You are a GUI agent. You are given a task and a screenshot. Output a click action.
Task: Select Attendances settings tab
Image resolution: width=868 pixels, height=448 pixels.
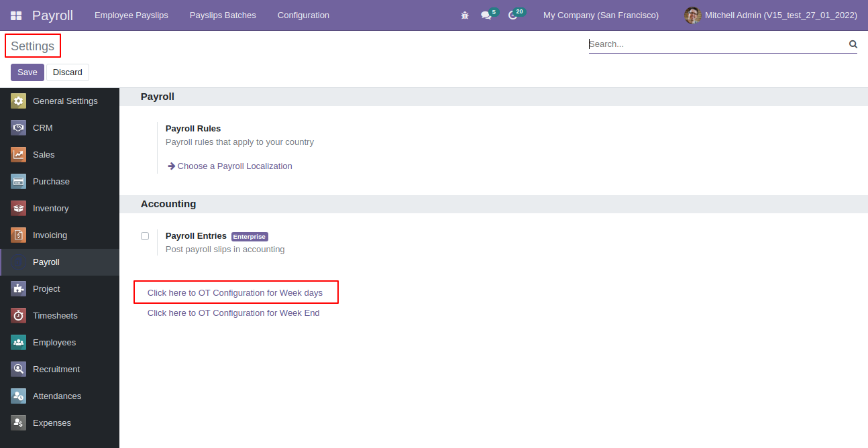click(x=60, y=396)
